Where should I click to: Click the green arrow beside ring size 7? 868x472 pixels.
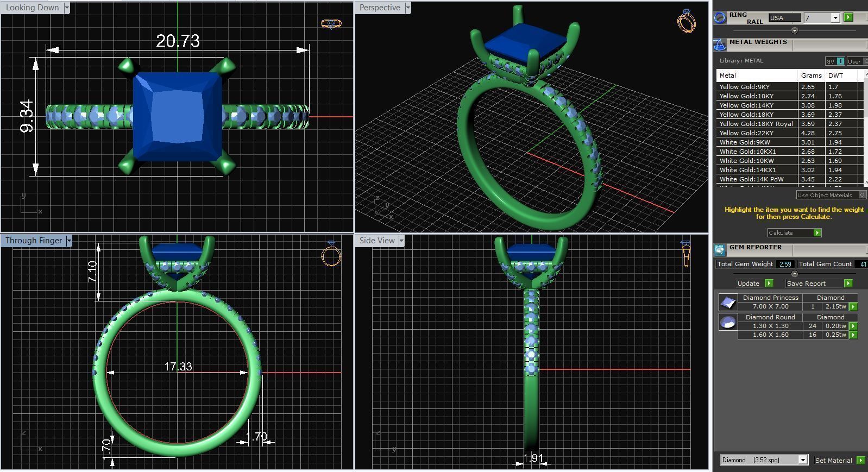point(848,17)
